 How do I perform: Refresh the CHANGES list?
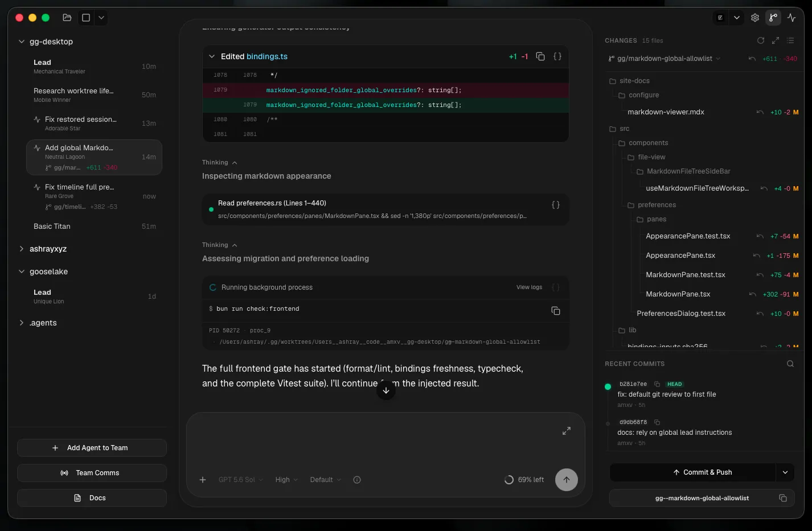coord(761,40)
